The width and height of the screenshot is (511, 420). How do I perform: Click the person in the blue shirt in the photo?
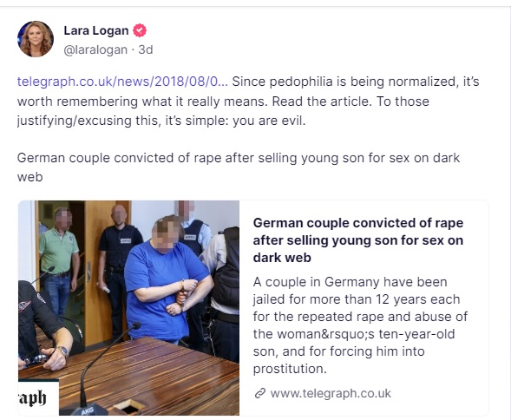167,280
